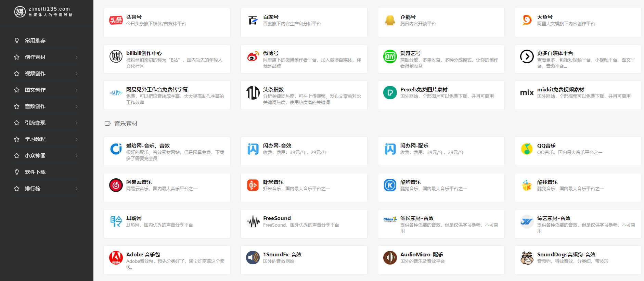Viewport: 644px width, 281px height.
Task: Open the 闪办网-配乐 title link
Action: coord(414,145)
